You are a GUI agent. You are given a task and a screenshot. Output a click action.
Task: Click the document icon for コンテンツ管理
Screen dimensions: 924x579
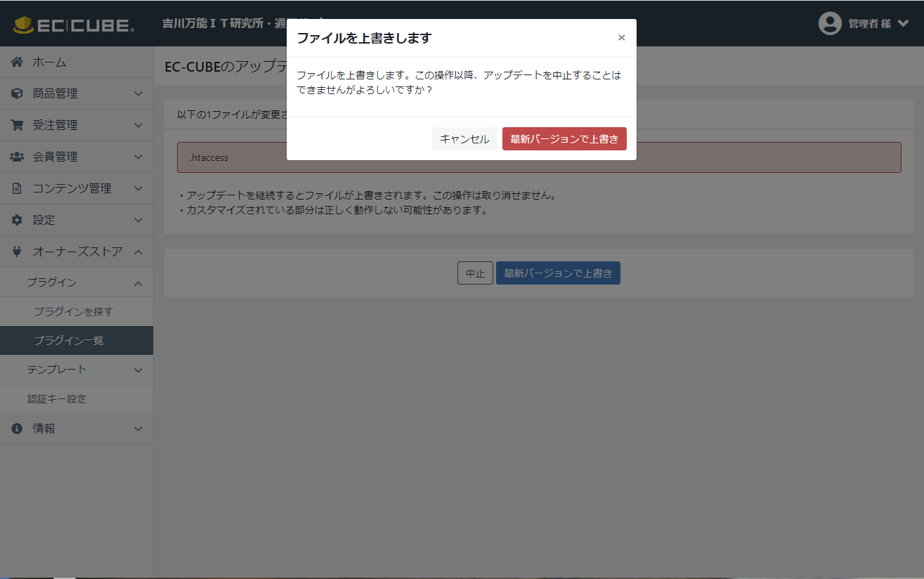[17, 188]
